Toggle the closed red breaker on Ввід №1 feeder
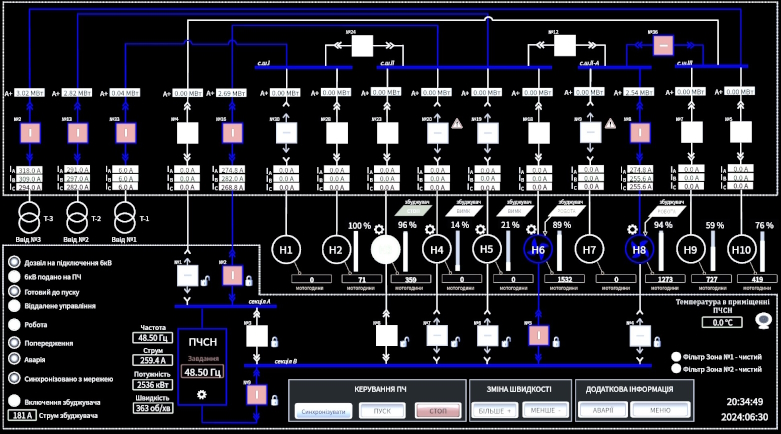This screenshot has height=434, width=781. click(126, 133)
